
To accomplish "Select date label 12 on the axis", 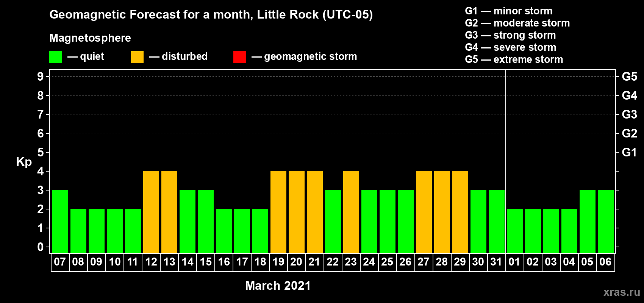I will [x=151, y=262].
